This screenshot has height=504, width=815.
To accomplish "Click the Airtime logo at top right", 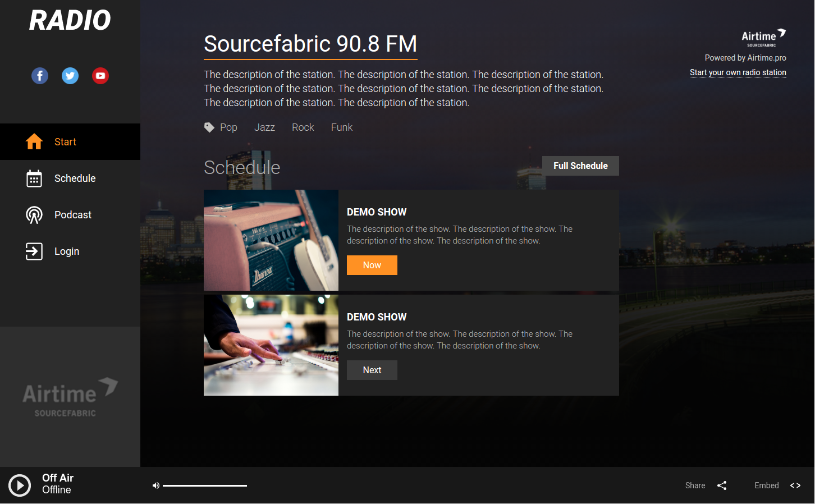I will pos(764,38).
